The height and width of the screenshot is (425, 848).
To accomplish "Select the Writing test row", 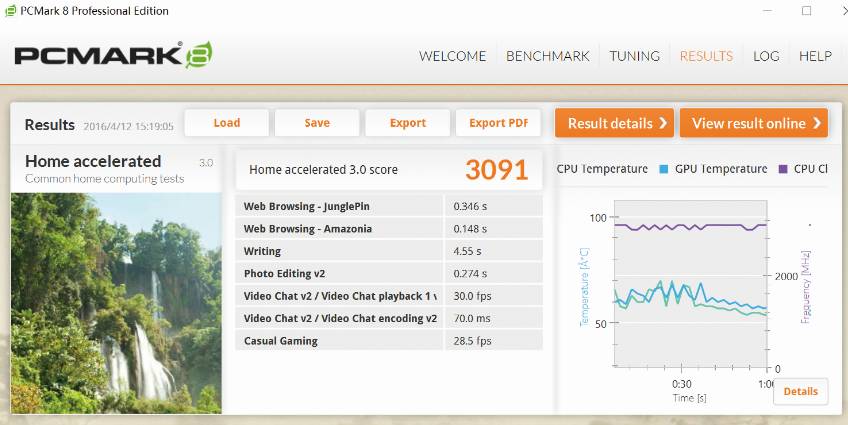I will point(389,251).
